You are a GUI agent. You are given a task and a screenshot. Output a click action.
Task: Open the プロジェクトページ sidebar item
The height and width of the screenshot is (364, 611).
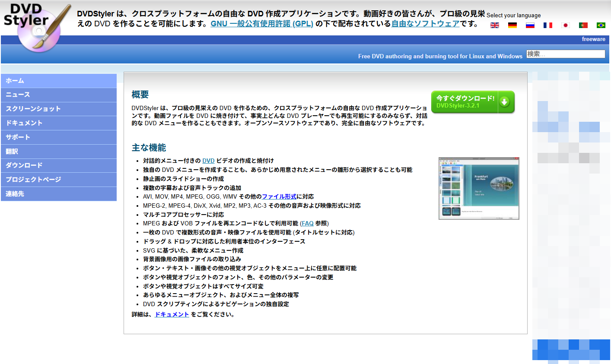tap(58, 180)
